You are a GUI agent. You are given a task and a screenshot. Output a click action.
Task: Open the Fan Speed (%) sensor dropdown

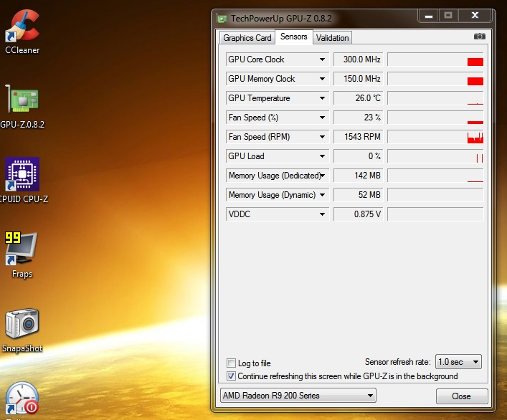click(322, 118)
